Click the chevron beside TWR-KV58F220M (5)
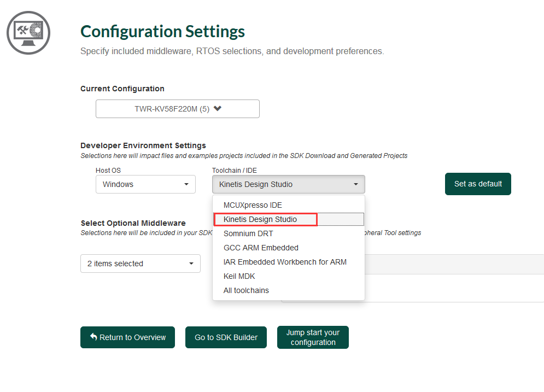This screenshot has height=392, width=544. 218,108
